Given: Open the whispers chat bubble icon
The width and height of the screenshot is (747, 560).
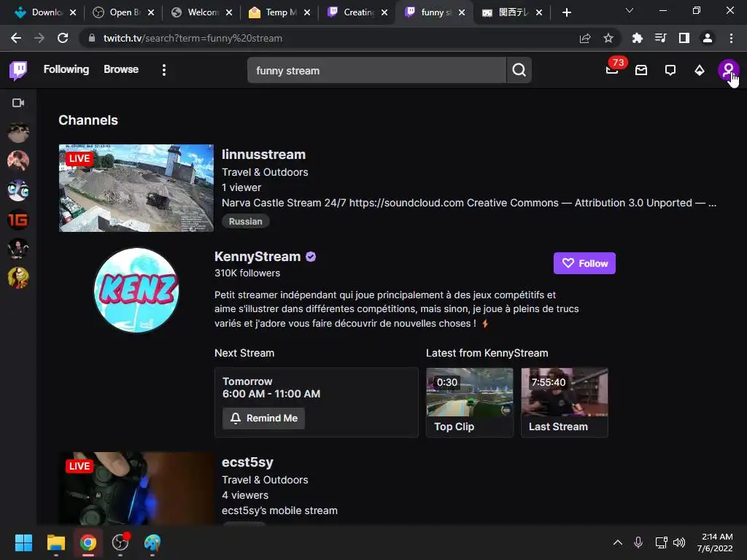Looking at the screenshot, I should click(670, 71).
